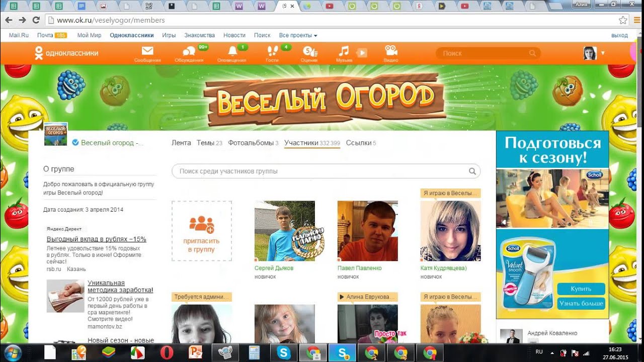Click the orange Поиск search field
Viewport: 644px width, 362px height.
click(x=488, y=53)
